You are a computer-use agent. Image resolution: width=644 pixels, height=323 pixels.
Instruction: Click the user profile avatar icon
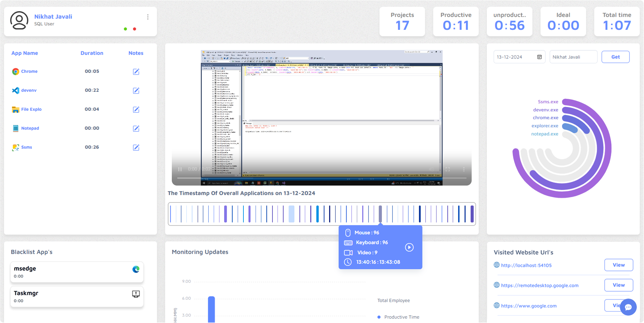19,21
